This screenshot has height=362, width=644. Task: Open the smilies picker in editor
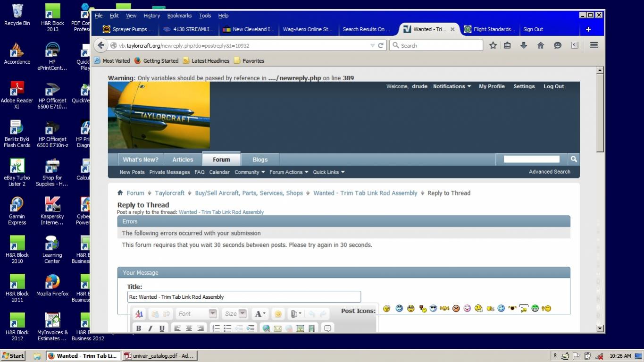(278, 314)
